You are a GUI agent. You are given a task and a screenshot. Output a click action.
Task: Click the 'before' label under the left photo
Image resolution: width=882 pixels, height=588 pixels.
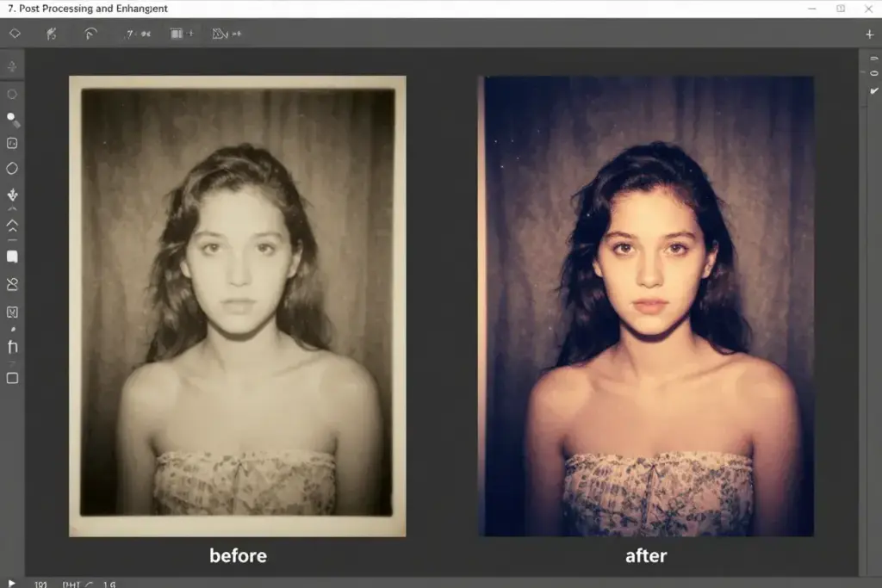238,555
